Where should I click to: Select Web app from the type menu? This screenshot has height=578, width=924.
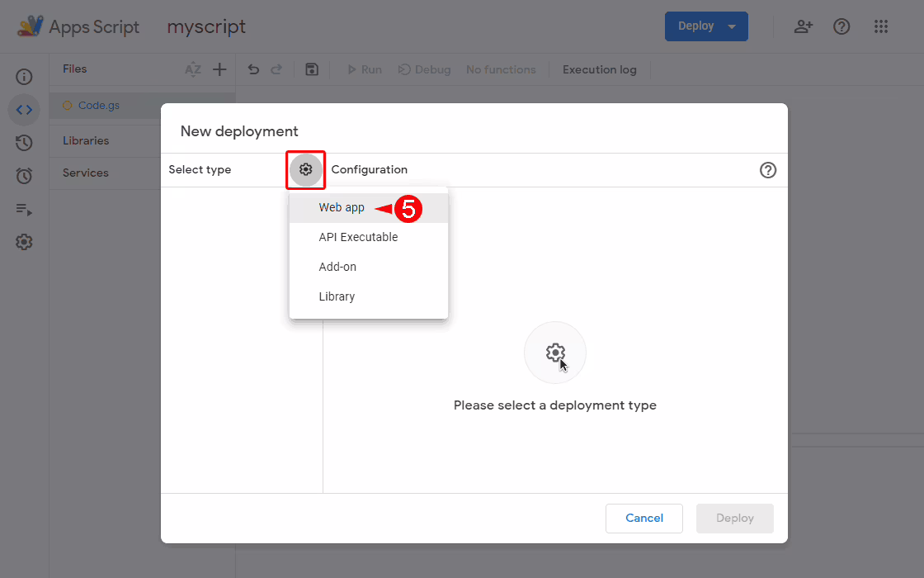click(x=342, y=208)
